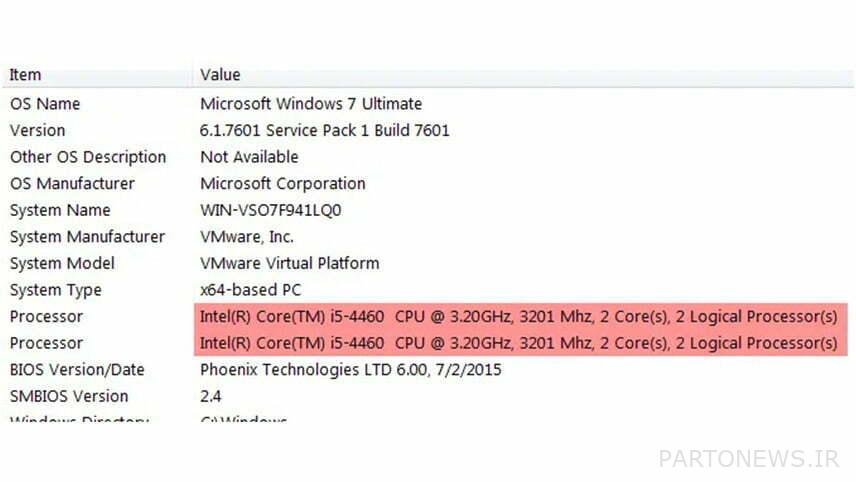Click the BIOS Version/Date item label
Image resolution: width=856 pixels, height=482 pixels.
coord(77,370)
